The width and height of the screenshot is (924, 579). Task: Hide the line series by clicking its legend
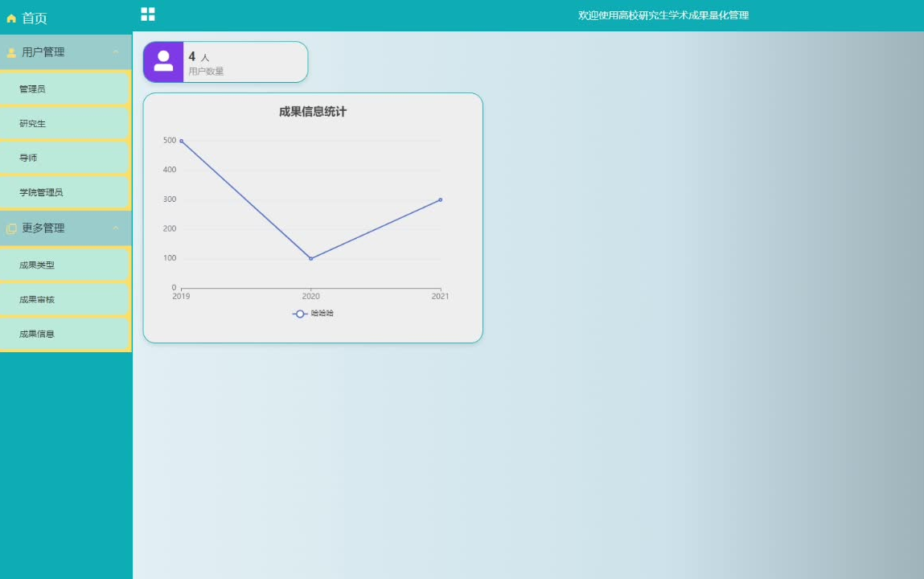314,314
